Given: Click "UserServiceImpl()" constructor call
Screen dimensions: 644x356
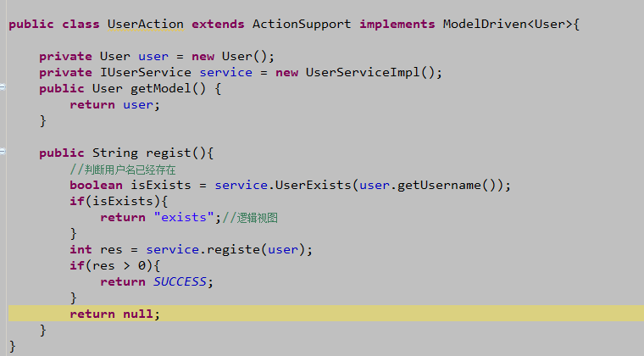Looking at the screenshot, I should [x=370, y=73].
